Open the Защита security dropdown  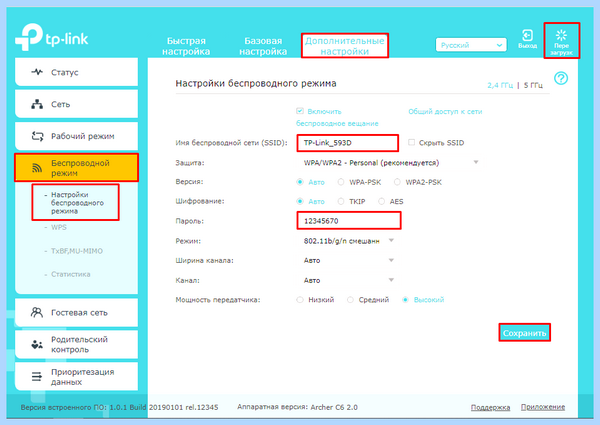(389, 163)
